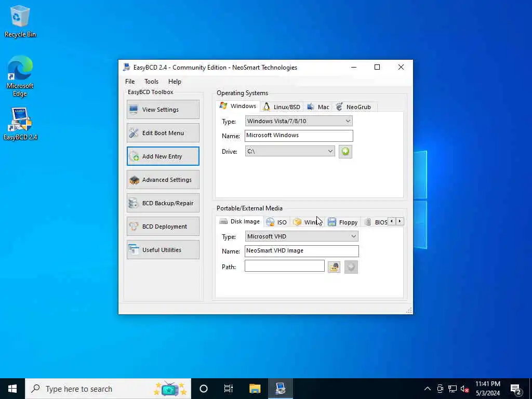Switch to the Windows operating system tab
The height and width of the screenshot is (399, 532).
[x=238, y=106]
